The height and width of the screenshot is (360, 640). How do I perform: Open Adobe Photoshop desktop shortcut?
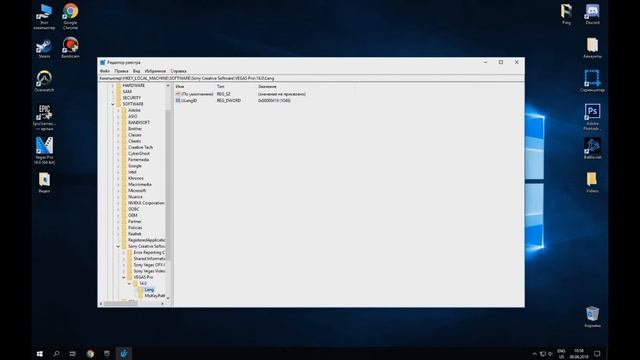click(592, 117)
